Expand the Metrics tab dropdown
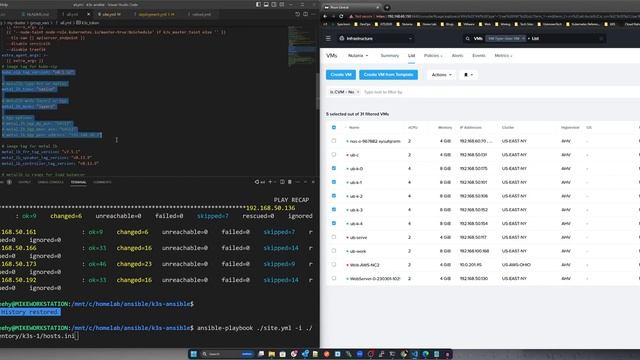This screenshot has width=640, height=360. coord(504,56)
